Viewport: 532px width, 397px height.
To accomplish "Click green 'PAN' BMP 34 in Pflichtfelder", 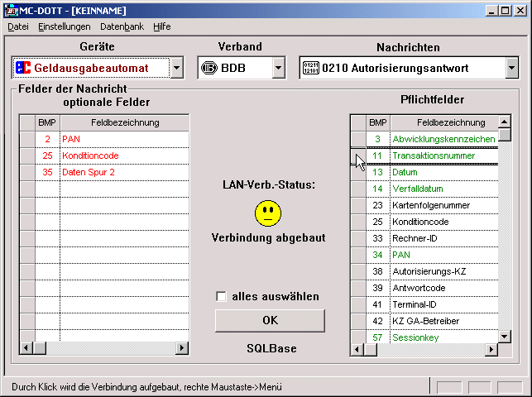I will click(x=401, y=256).
